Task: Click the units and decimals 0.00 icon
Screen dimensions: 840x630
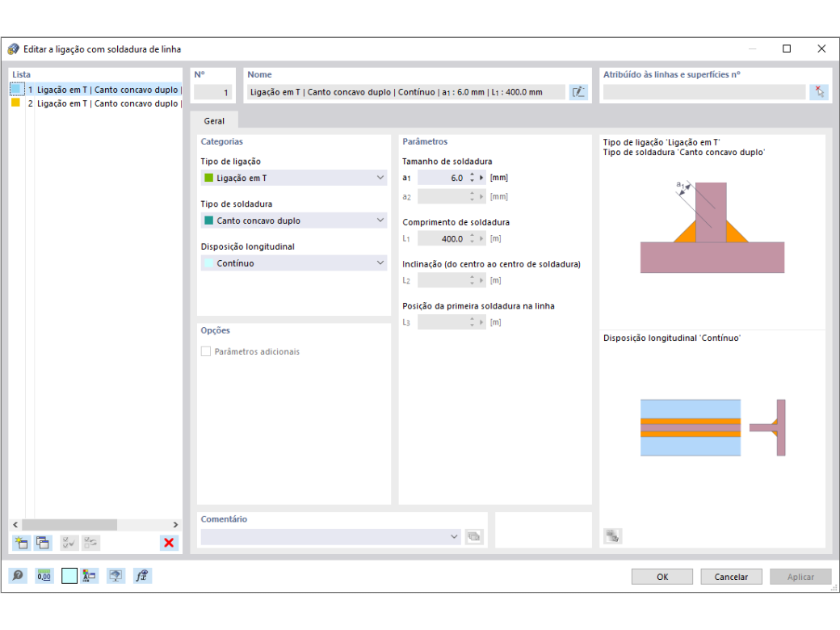Action: (x=44, y=576)
